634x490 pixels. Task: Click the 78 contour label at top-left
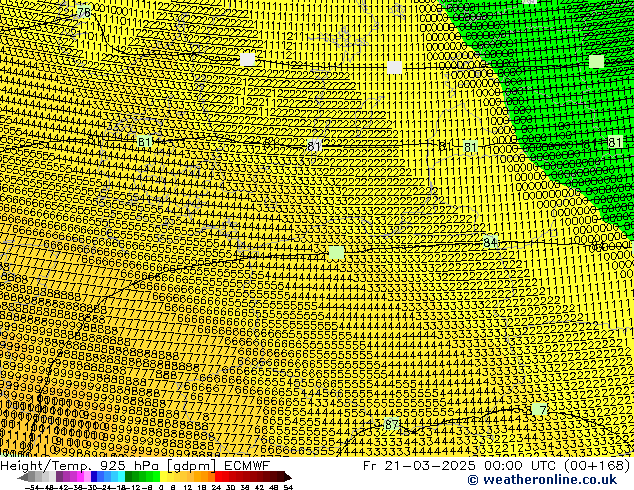83,12
